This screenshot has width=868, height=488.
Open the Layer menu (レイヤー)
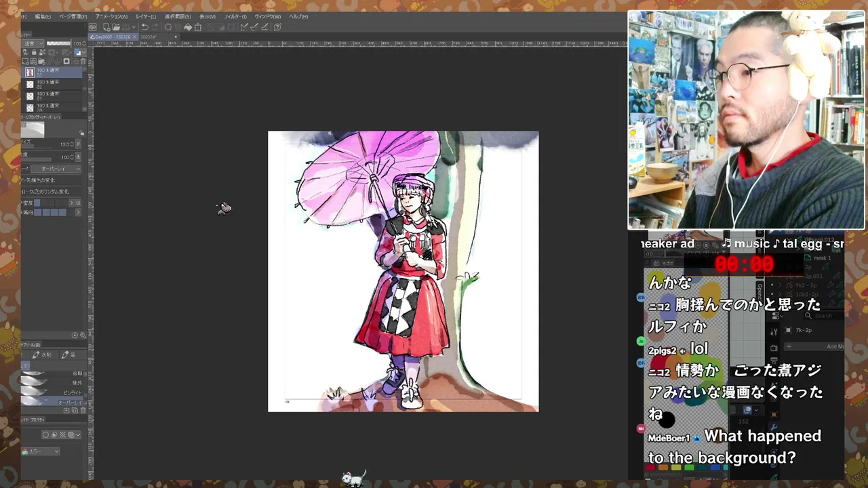[146, 17]
